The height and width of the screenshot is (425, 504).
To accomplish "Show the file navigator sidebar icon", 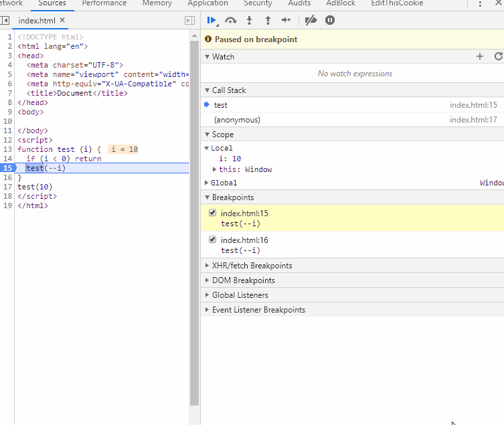I will [x=5, y=21].
